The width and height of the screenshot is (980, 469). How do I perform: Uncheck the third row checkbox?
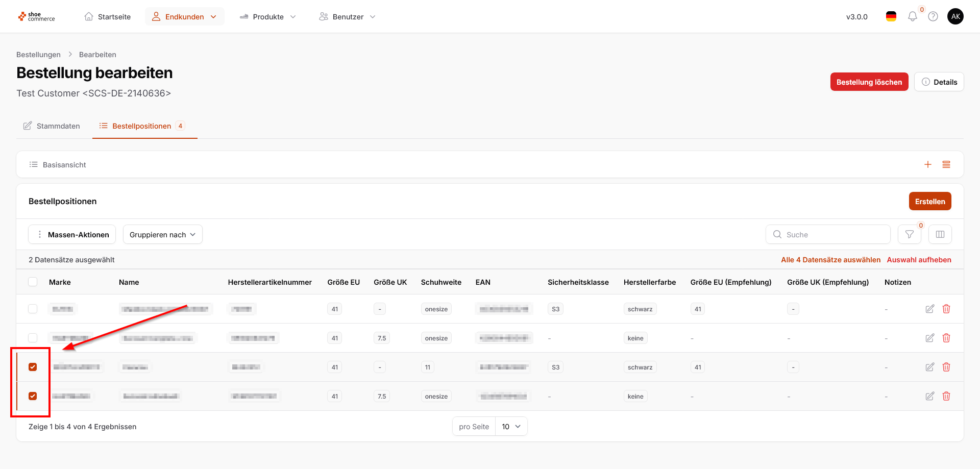33,367
